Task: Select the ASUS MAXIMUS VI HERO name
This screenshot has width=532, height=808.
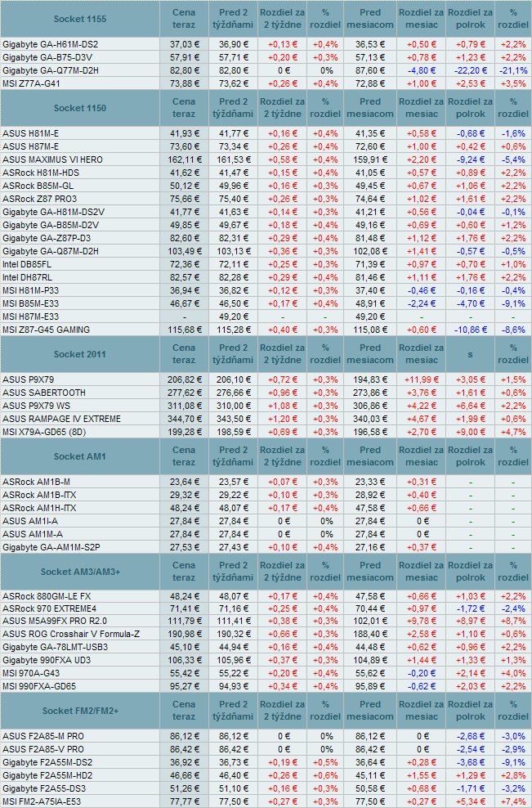Action: click(x=52, y=159)
